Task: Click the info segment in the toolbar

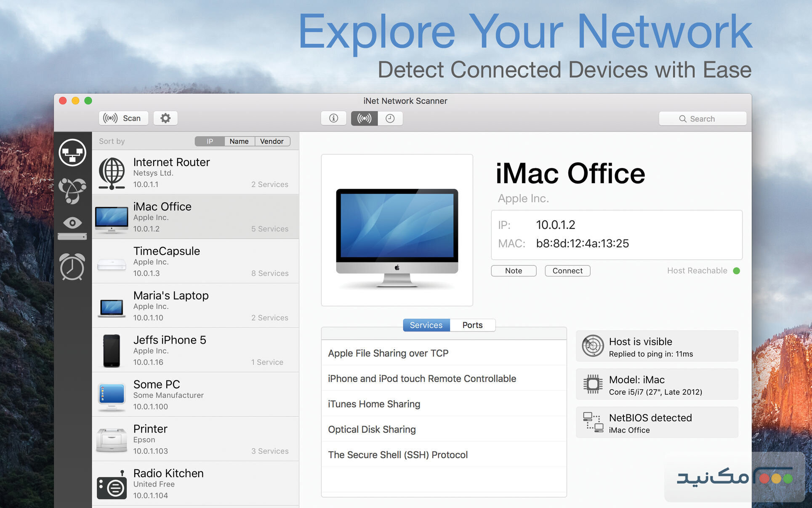Action: tap(333, 118)
